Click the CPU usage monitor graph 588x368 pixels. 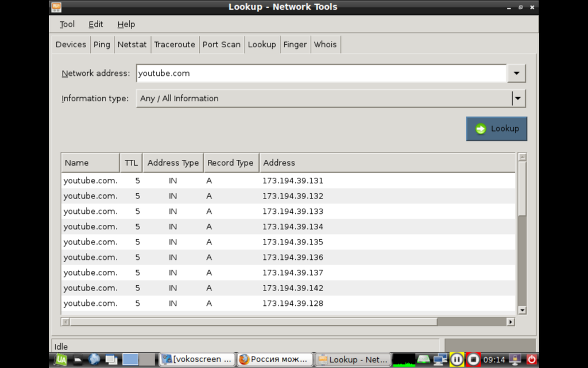point(404,360)
